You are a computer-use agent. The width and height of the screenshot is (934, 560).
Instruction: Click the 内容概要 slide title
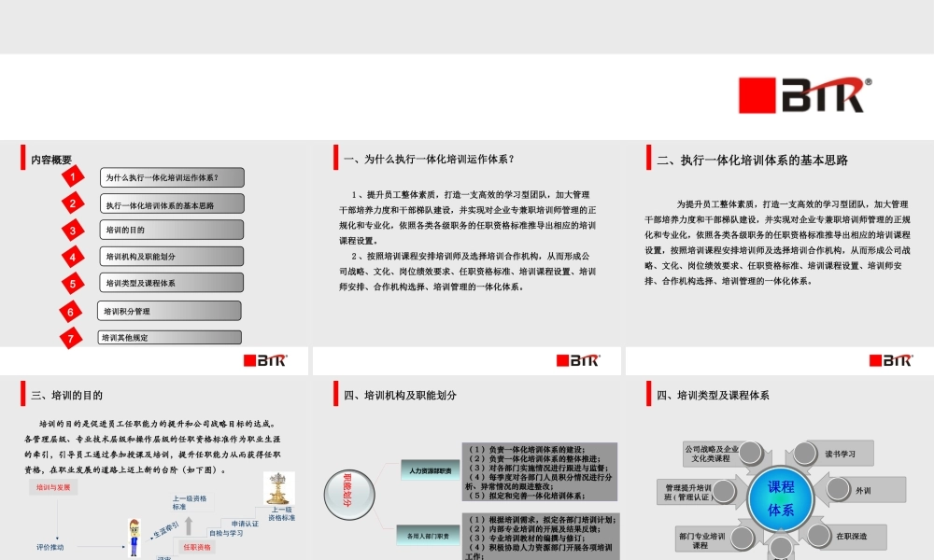pyautogui.click(x=51, y=160)
